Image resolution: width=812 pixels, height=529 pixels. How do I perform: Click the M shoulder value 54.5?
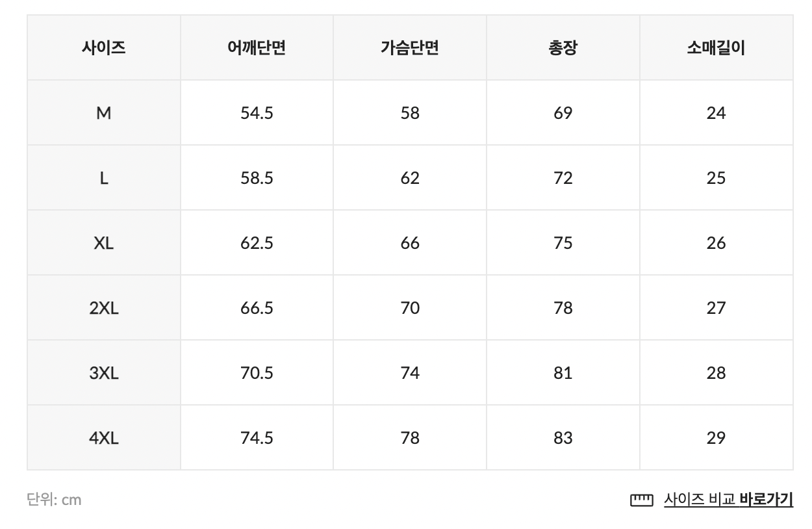257,113
